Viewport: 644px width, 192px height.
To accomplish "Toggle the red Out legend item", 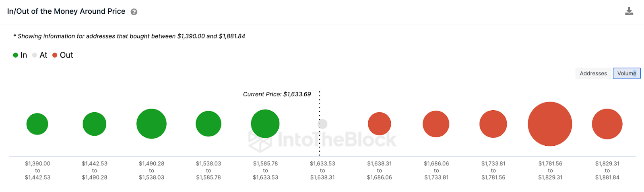I will pos(63,55).
